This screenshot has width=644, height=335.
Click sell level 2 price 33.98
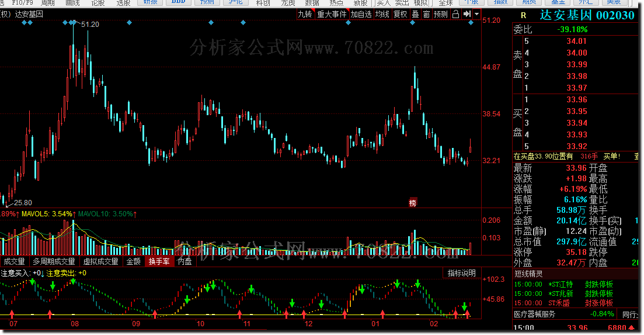click(577, 76)
